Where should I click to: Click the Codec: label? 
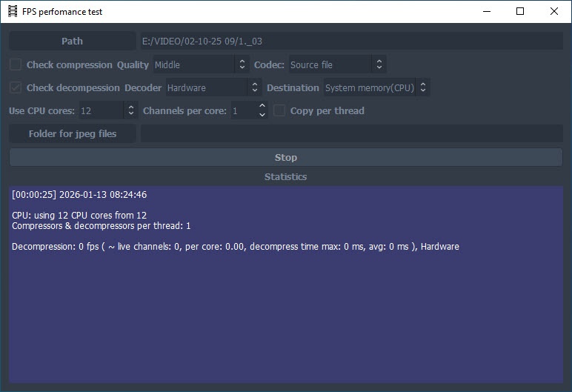click(x=269, y=64)
